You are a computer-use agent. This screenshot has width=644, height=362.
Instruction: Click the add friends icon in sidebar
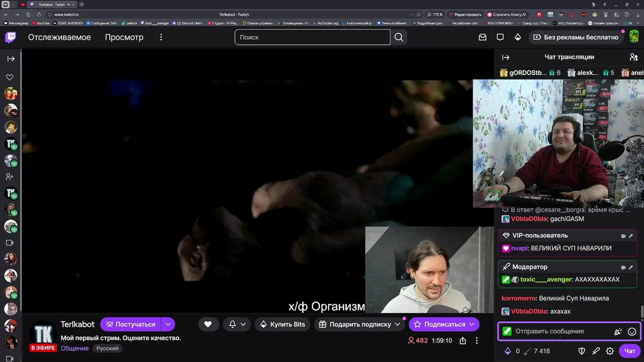[10, 176]
